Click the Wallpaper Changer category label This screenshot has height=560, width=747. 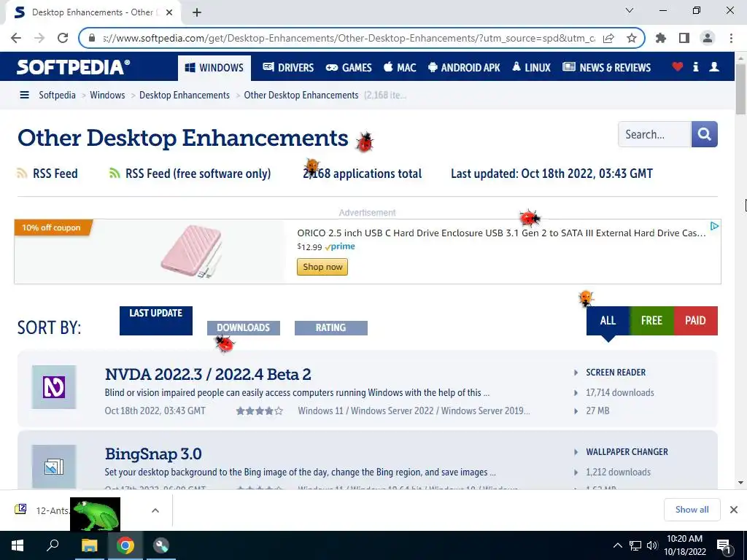coord(627,452)
